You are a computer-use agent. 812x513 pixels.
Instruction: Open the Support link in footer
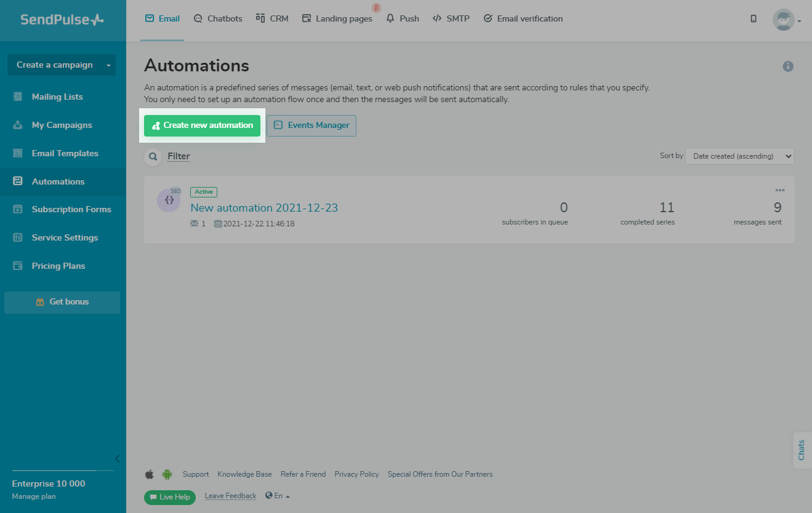196,474
